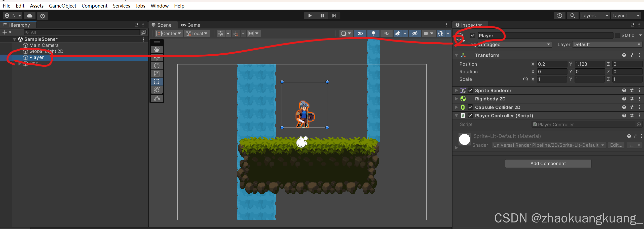This screenshot has width=644, height=229.
Task: Switch to the Game tab
Action: click(x=191, y=25)
